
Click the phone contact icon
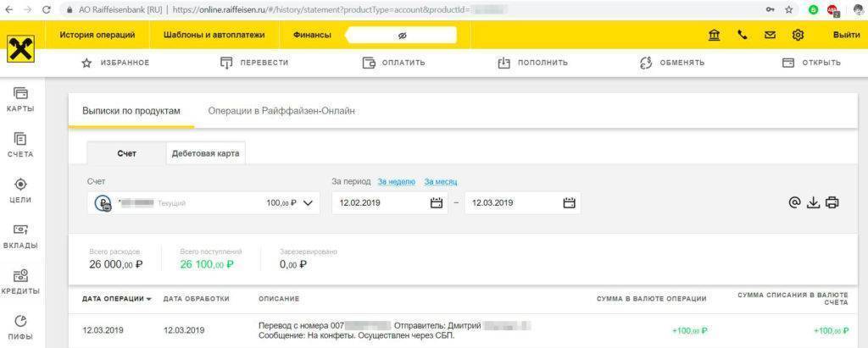tap(743, 36)
